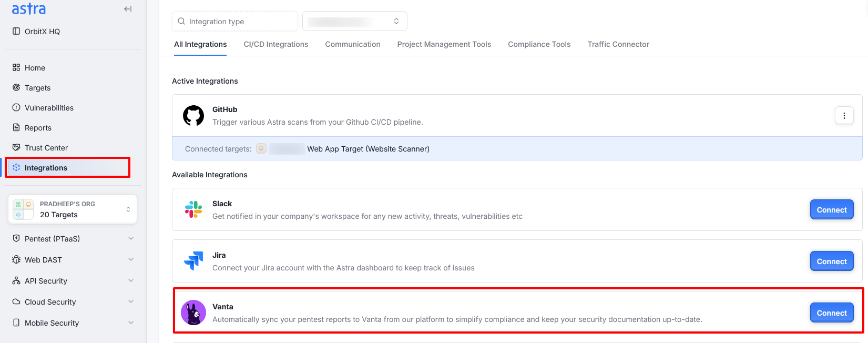Switch to Traffic Connector tab

tap(618, 45)
